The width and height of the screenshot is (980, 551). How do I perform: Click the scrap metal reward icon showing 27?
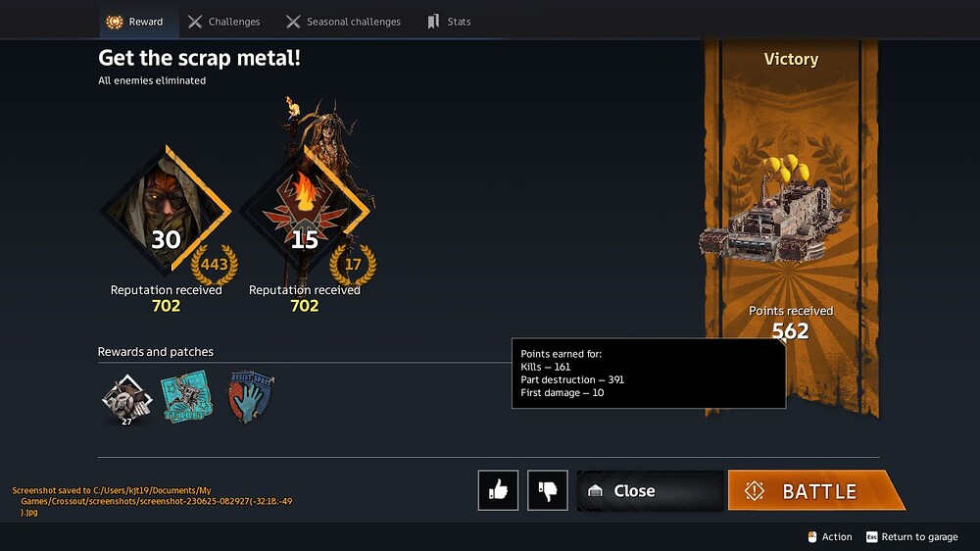pos(126,399)
